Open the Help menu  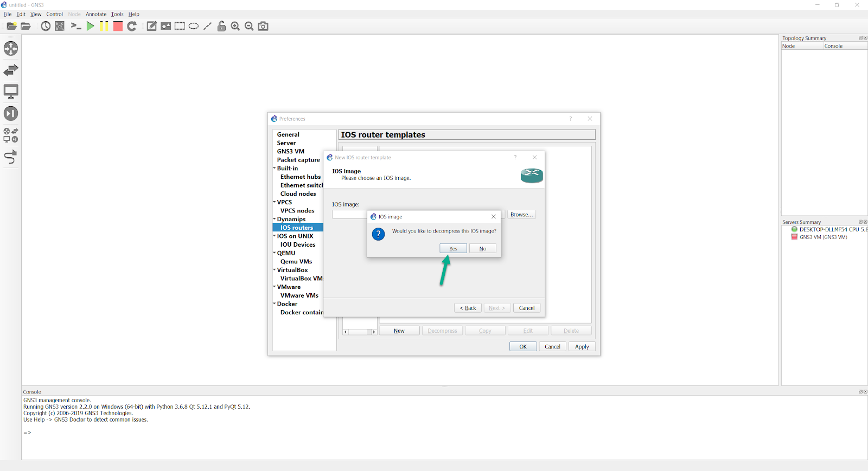(134, 14)
